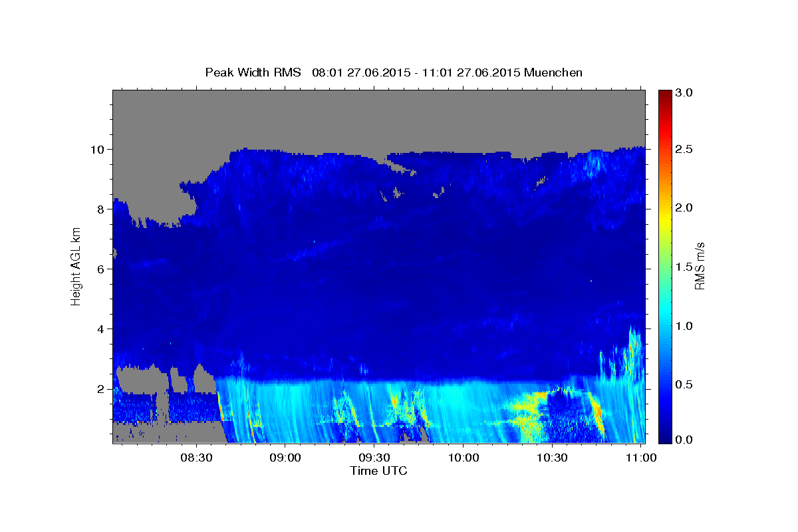Click the 'RMS m/s' colorbar label

tap(699, 267)
